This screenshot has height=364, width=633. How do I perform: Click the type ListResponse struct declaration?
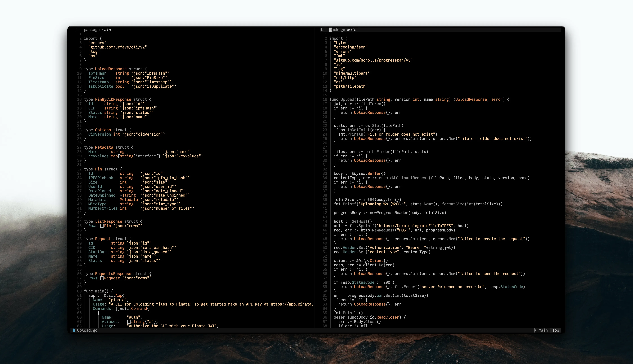(x=113, y=221)
